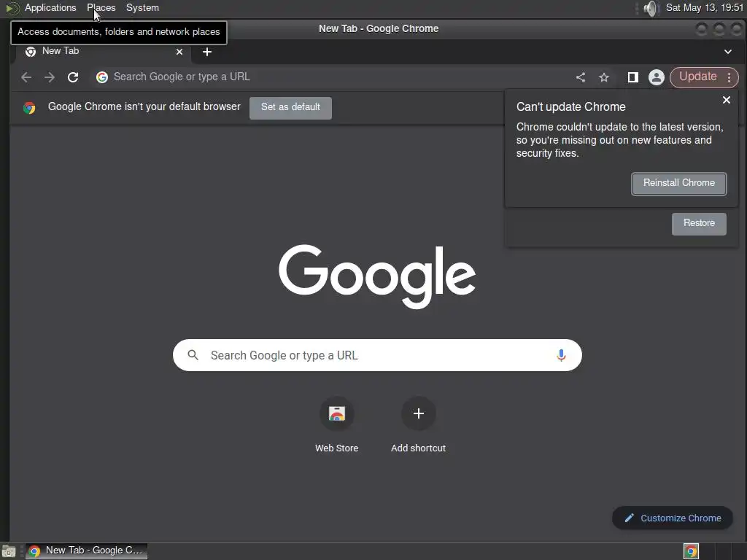Image resolution: width=747 pixels, height=560 pixels.
Task: Select the New Tab tab
Action: [x=104, y=52]
